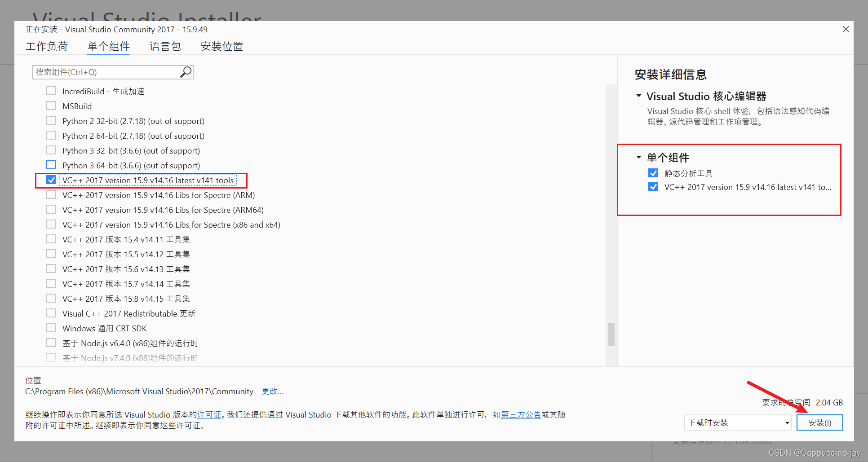Close the installer dialog with X
Viewport: 868px width, 462px height.
point(846,29)
